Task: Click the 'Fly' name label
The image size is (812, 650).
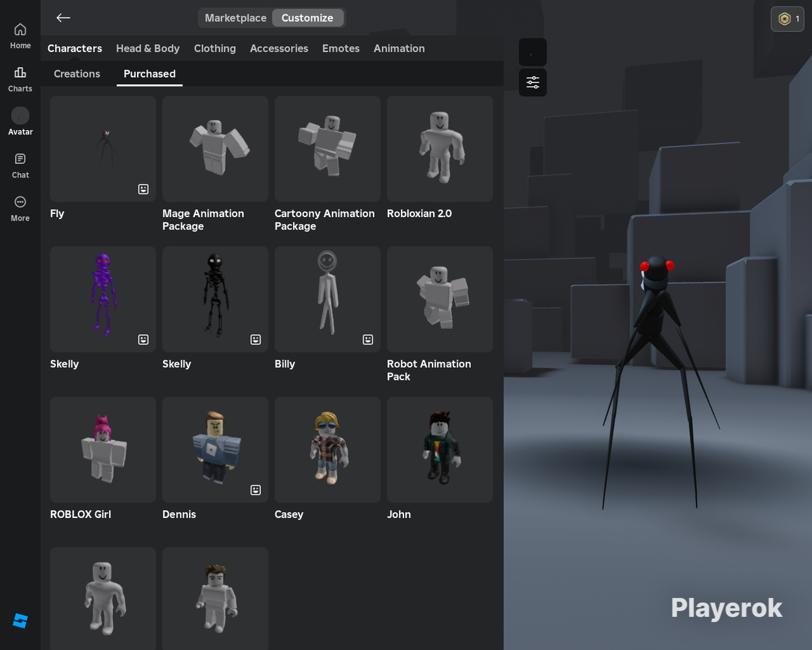Action: tap(57, 213)
